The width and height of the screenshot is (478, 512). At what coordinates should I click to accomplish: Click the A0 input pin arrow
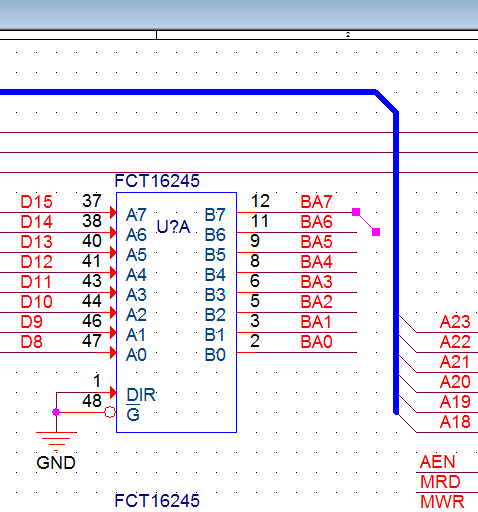click(113, 352)
